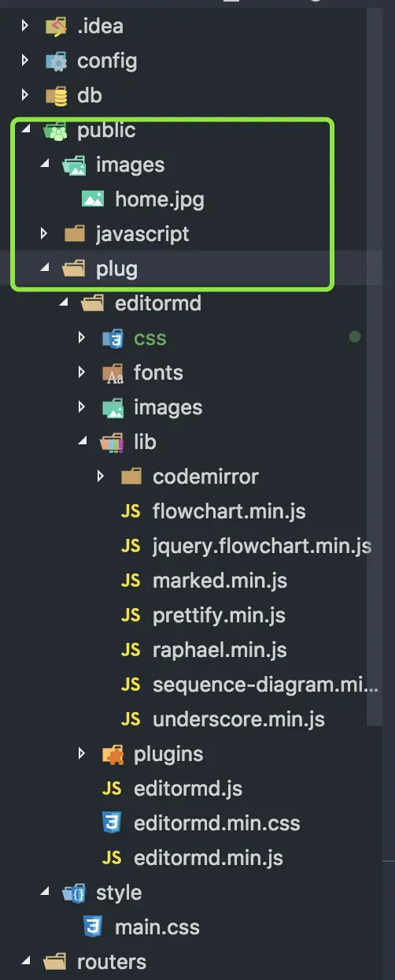395x980 pixels.
Task: Click the lib folder icon
Action: [x=113, y=443]
